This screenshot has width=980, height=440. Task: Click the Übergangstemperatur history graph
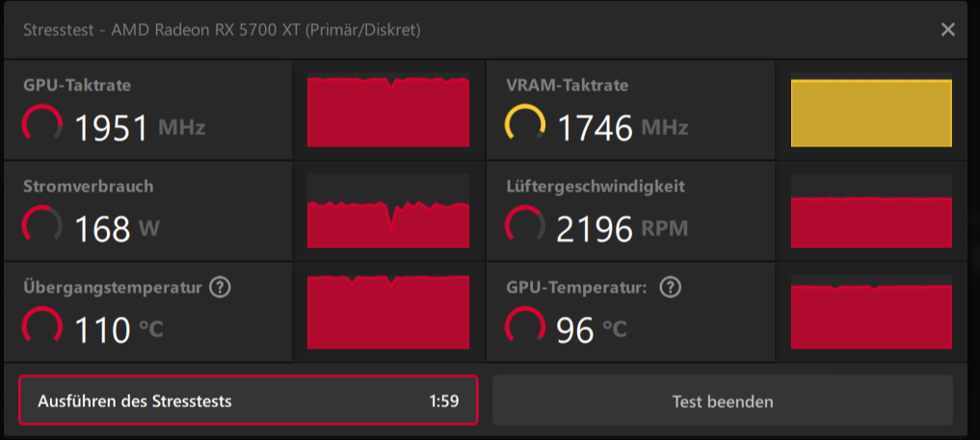point(388,312)
